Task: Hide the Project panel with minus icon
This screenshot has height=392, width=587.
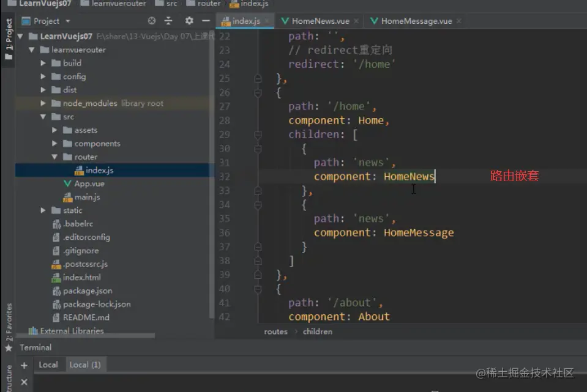Action: click(206, 21)
